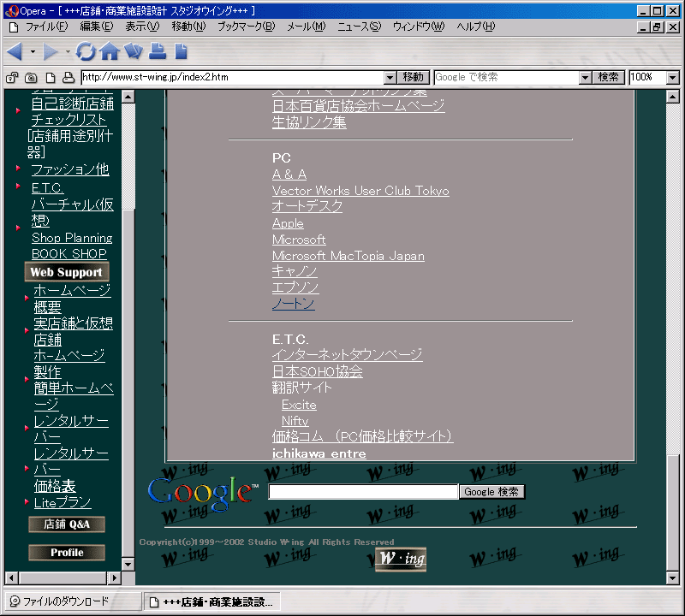The image size is (685, 616).
Task: Click the Web Support sidebar button
Action: pyautogui.click(x=67, y=272)
